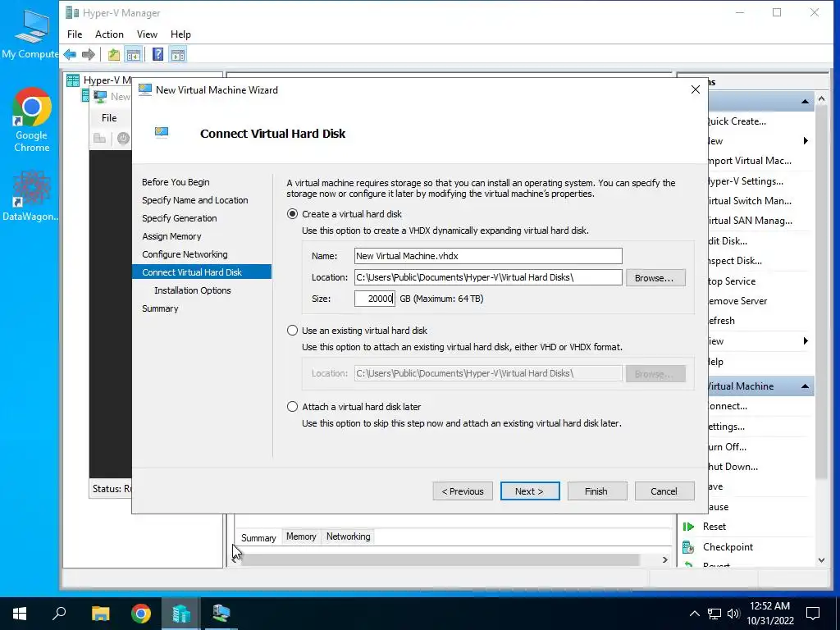Open Google Chrome desktop shortcut

click(32, 120)
